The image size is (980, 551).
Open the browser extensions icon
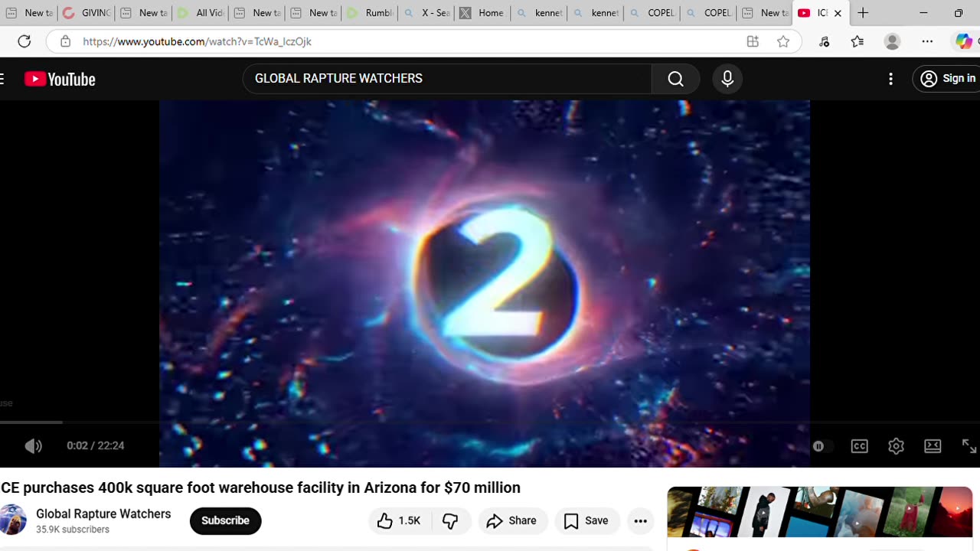pyautogui.click(x=824, y=41)
